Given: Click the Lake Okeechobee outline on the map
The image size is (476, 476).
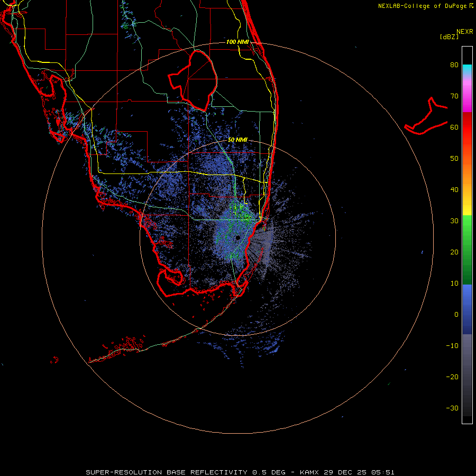Looking at the screenshot, I should pyautogui.click(x=193, y=80).
